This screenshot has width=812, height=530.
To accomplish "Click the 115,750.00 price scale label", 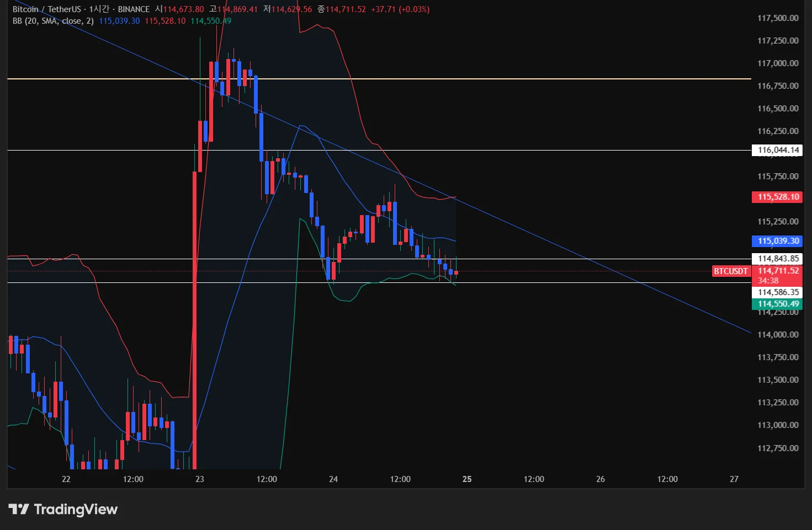I will click(x=778, y=176).
